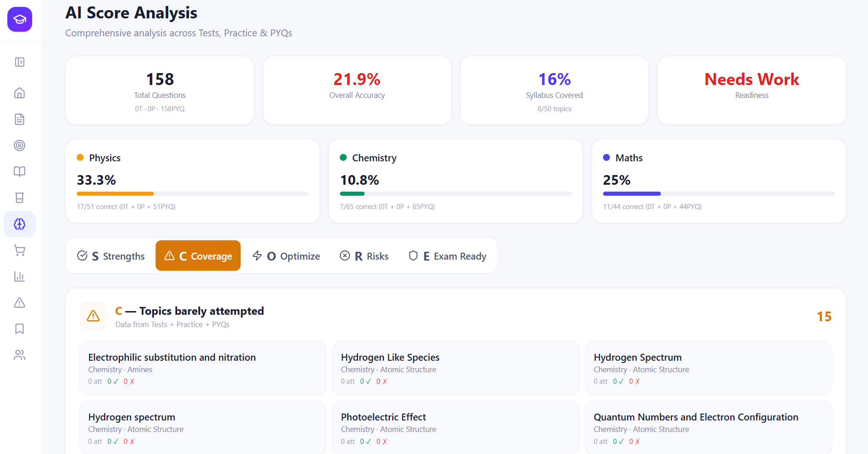Select the brain AI analysis sidebar icon
The image size is (868, 454).
[x=20, y=224]
